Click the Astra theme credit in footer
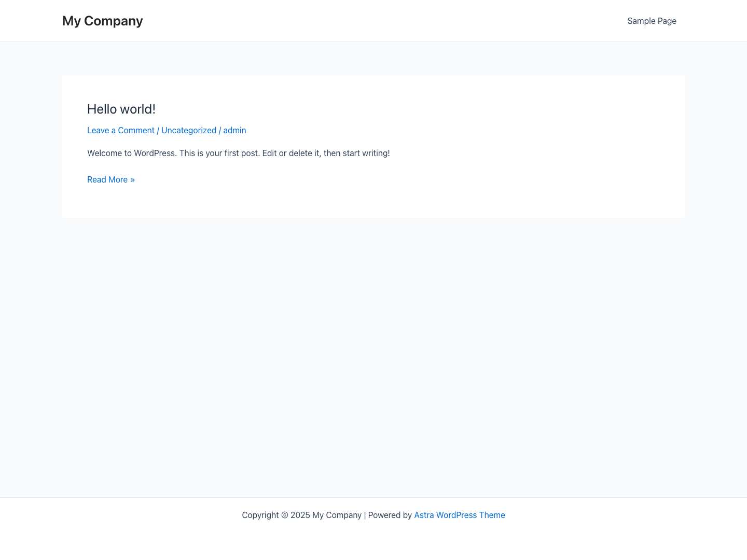The width and height of the screenshot is (747, 560). click(x=459, y=515)
